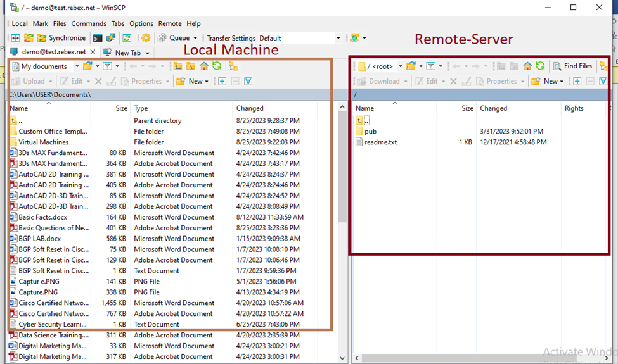Screen dimensions: 618x364
Task: Open Preferences gear icon
Action: [146, 38]
